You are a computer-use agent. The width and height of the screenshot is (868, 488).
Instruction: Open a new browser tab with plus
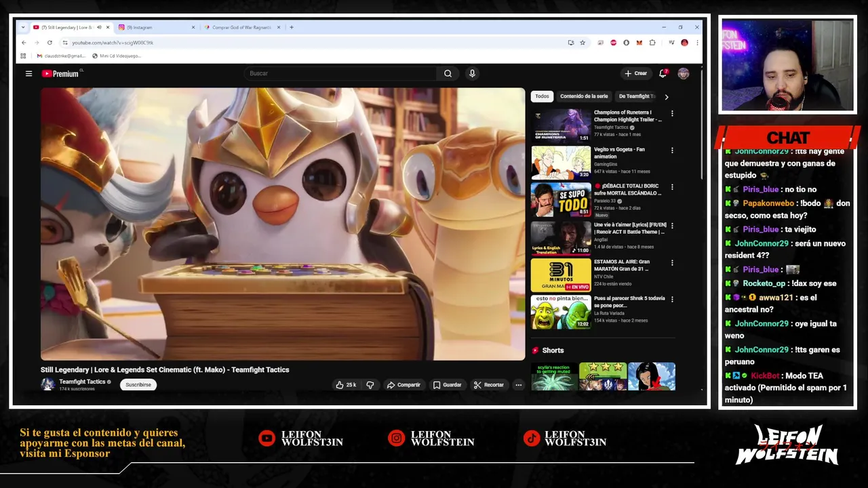[x=292, y=27]
